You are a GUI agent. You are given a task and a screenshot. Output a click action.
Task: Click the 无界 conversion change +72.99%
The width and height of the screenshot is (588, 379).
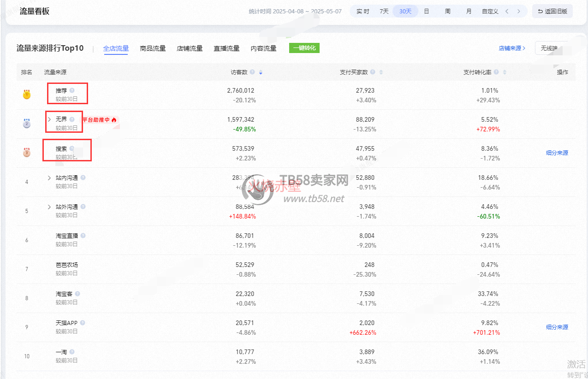(x=487, y=129)
